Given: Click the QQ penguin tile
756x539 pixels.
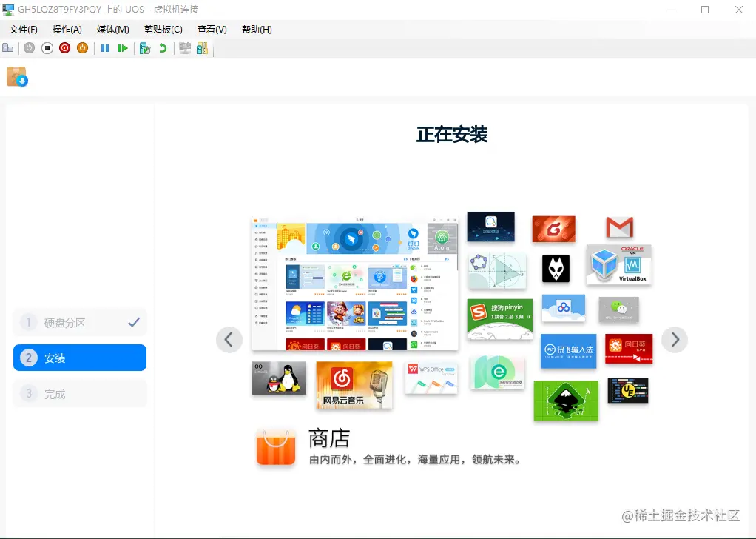Looking at the screenshot, I should 279,378.
